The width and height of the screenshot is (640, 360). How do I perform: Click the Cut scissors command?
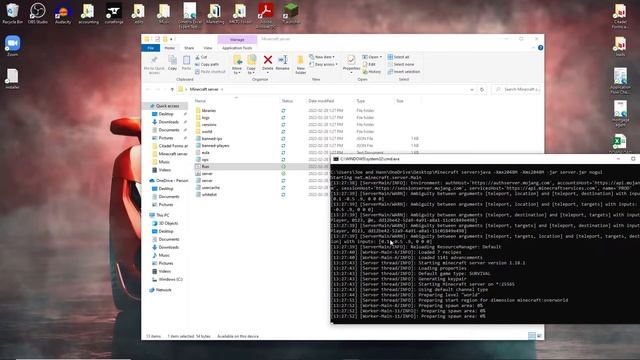[201, 57]
